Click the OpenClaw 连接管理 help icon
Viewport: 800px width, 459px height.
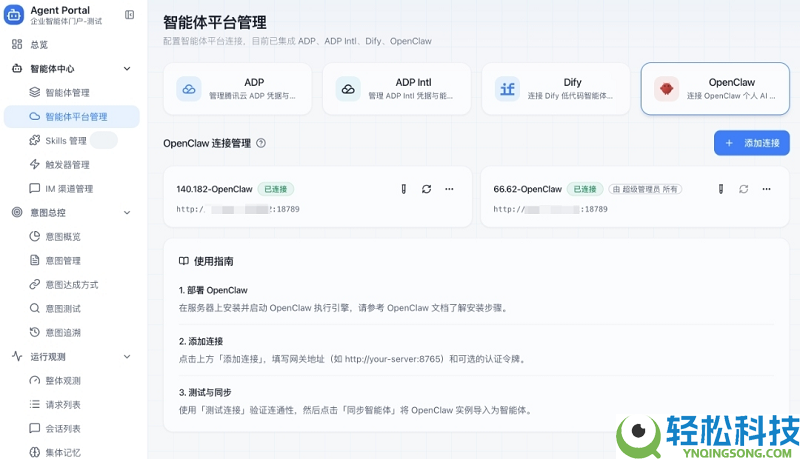click(x=261, y=143)
